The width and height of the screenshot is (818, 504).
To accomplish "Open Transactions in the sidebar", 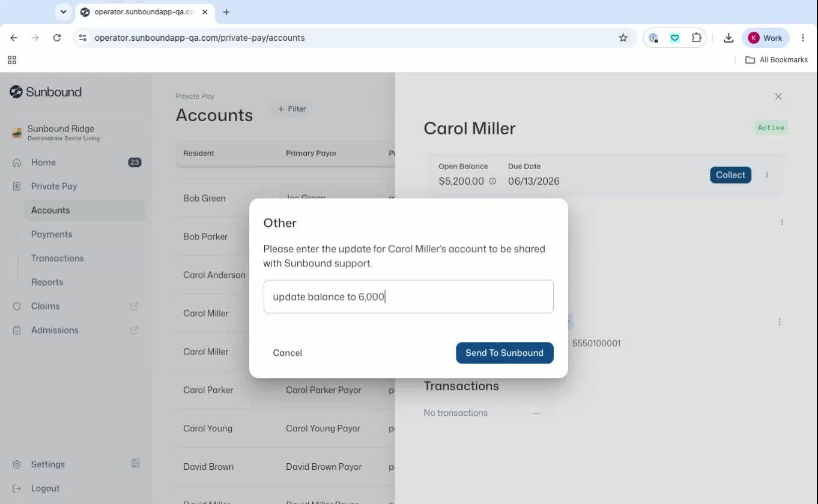I will tap(58, 259).
